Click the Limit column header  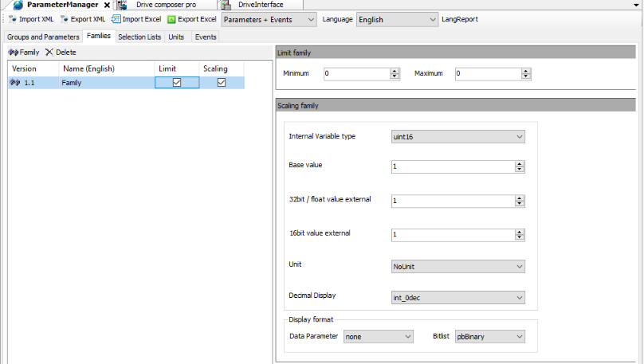point(177,68)
